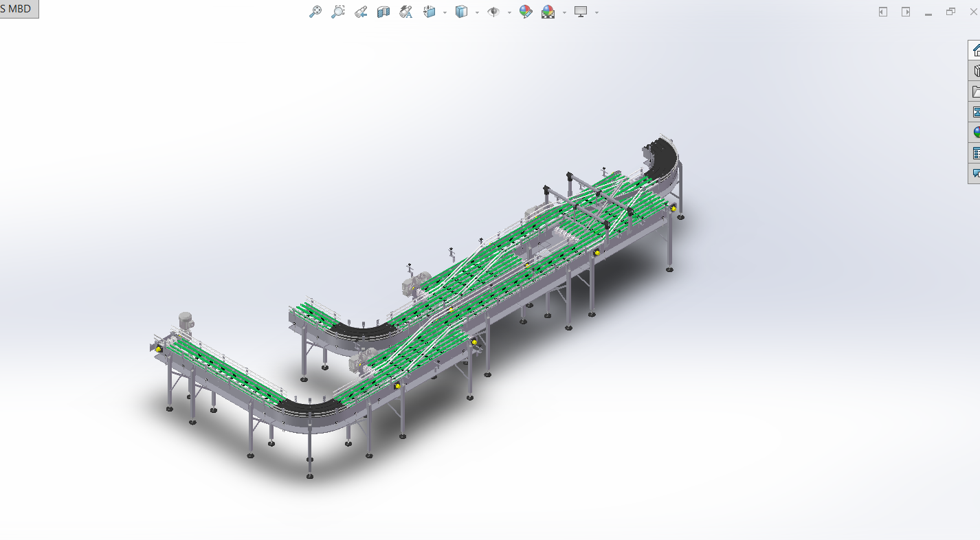
Task: Open the Design Library task pane tab
Action: coord(975,71)
